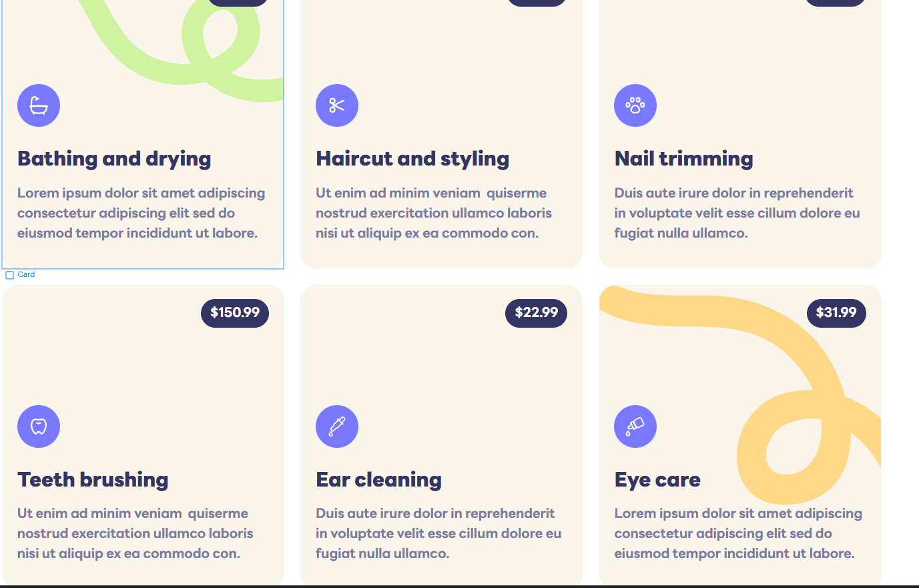Select the $22.99 price tag on Ear cleaning
The width and height of the screenshot is (919, 588).
pyautogui.click(x=536, y=312)
